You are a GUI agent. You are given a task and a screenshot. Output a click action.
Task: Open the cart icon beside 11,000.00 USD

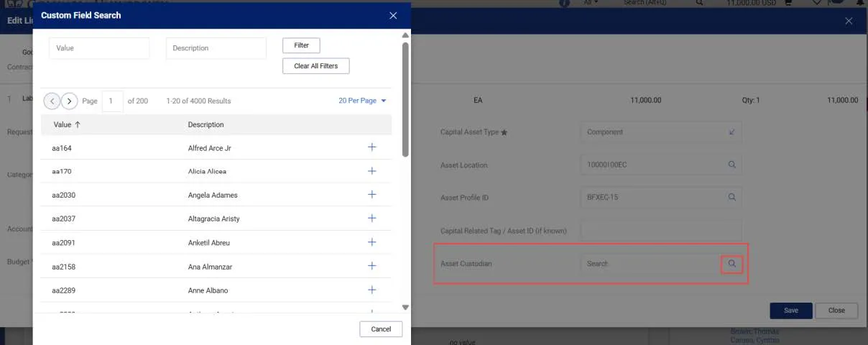coord(788,3)
